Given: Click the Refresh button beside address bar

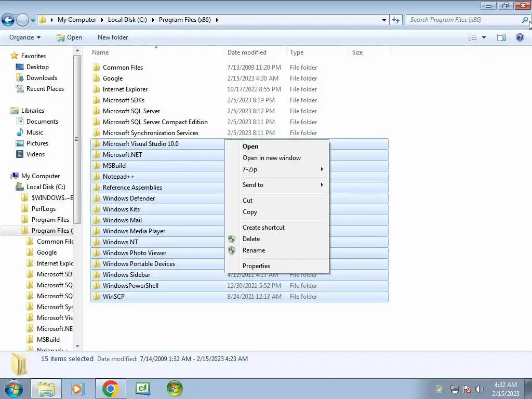Looking at the screenshot, I should click(395, 20).
